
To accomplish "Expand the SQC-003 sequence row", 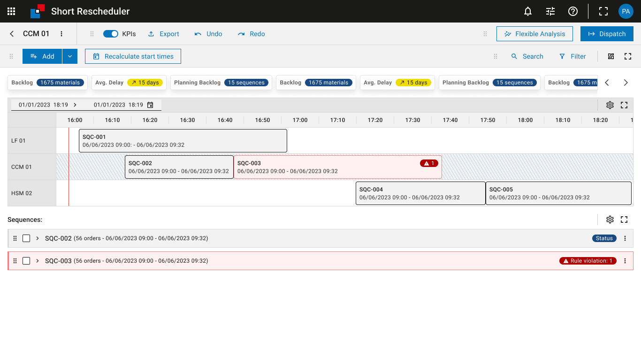I will tap(38, 261).
